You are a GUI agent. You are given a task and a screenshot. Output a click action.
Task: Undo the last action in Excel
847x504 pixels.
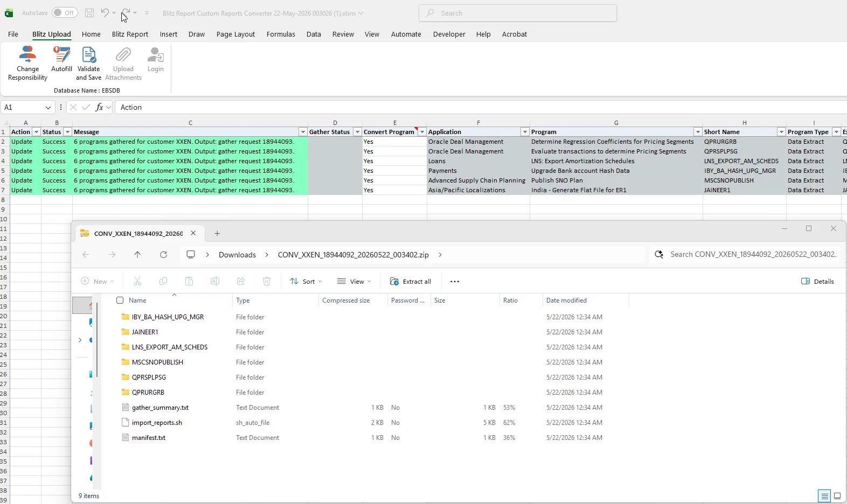[x=105, y=13]
